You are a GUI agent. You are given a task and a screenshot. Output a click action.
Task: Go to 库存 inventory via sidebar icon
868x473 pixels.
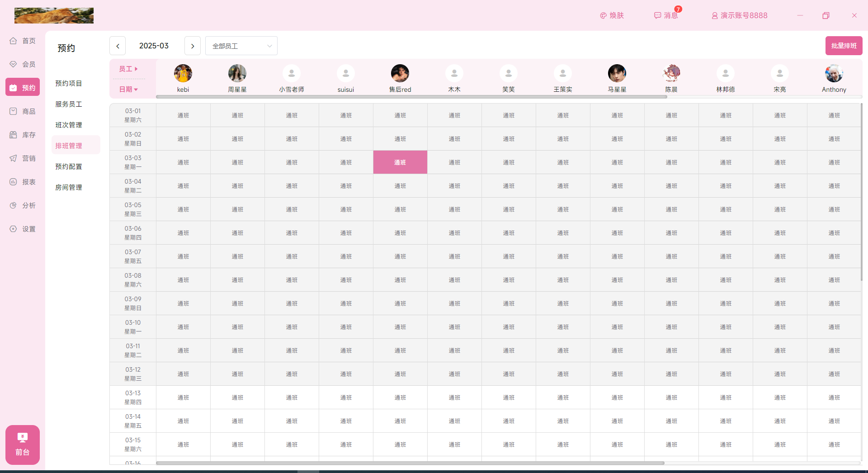point(13,135)
